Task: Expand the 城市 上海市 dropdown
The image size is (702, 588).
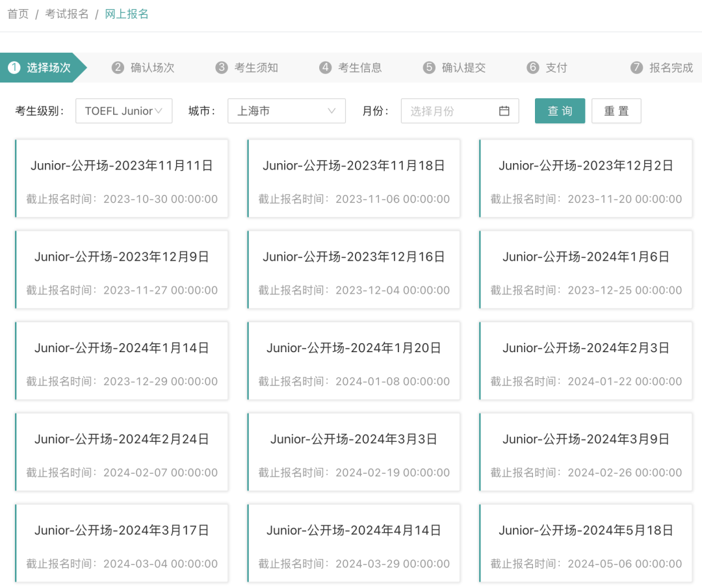Action: click(287, 110)
